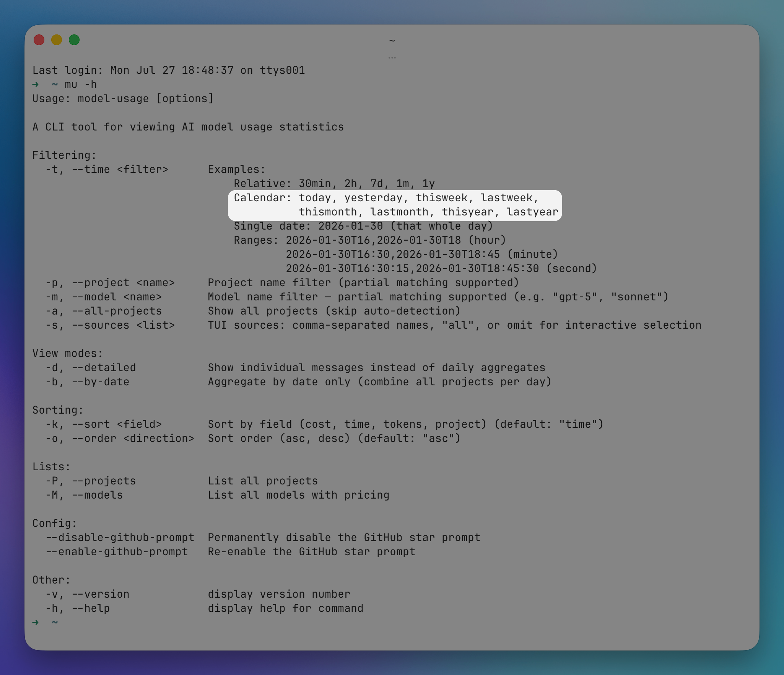The height and width of the screenshot is (675, 784).
Task: Click 'Relative: 30min, 2h, 7d, 1m, 1y' line
Action: [335, 184]
